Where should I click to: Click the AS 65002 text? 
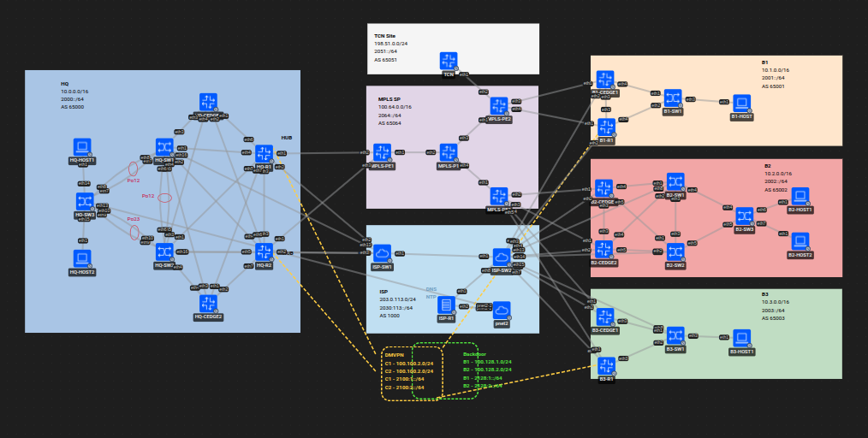[x=776, y=190]
